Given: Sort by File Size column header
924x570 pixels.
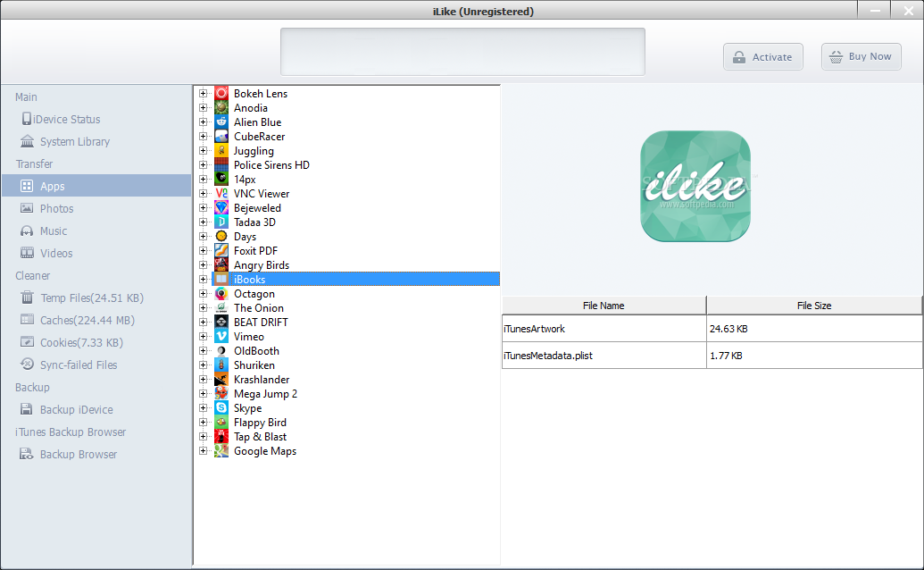Looking at the screenshot, I should (x=814, y=306).
